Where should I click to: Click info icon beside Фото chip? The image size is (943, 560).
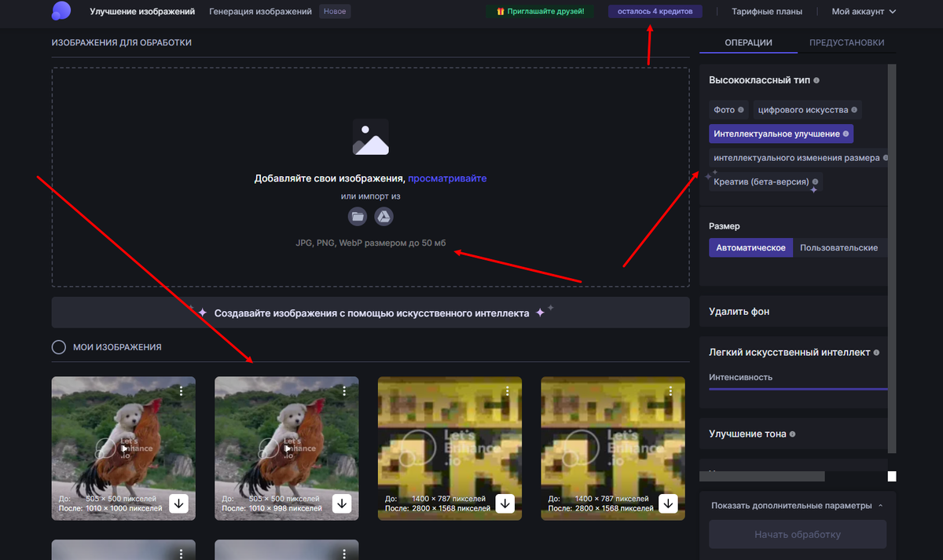pos(740,110)
